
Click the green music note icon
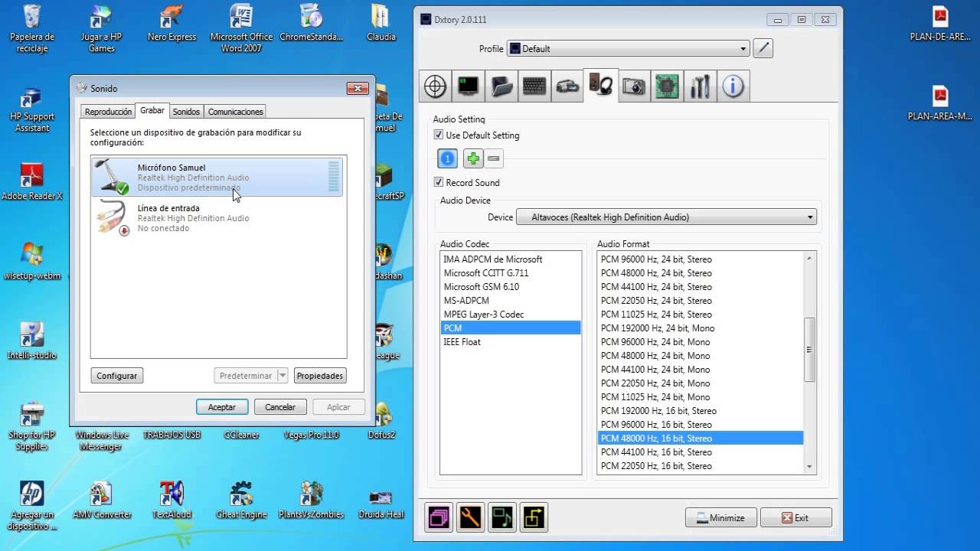pyautogui.click(x=502, y=517)
